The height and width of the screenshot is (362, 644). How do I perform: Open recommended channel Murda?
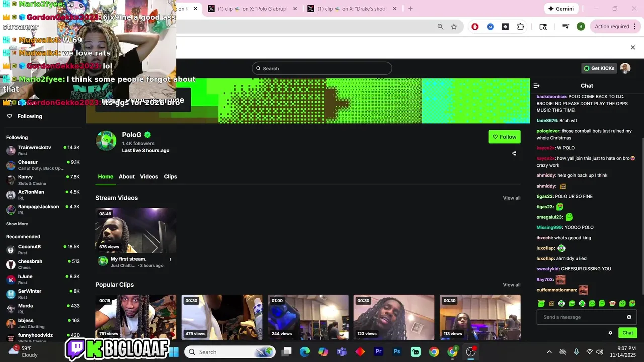pyautogui.click(x=43, y=308)
